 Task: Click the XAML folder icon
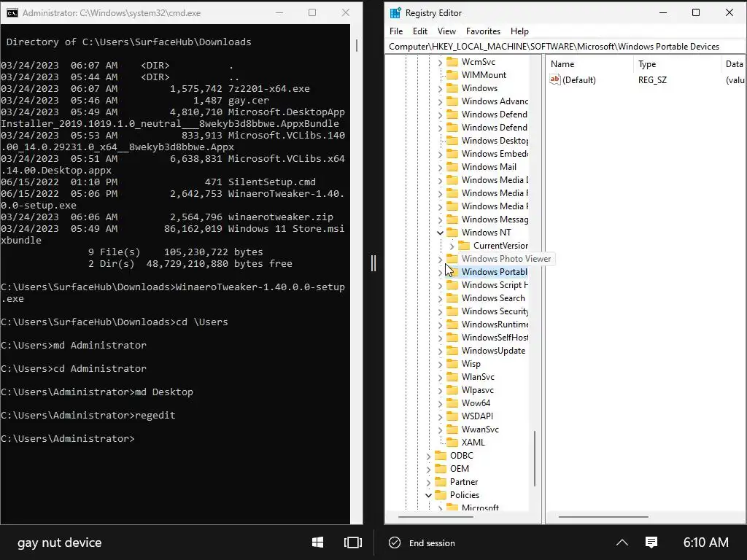tap(452, 443)
